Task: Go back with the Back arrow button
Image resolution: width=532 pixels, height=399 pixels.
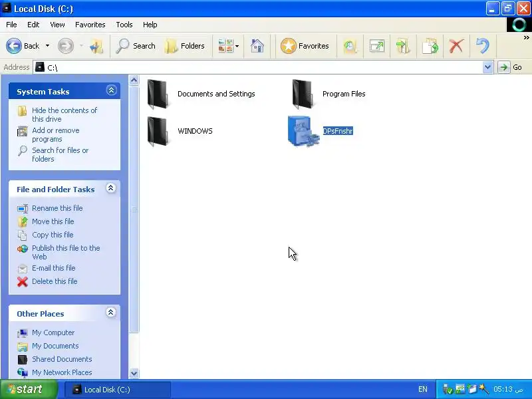Action: [x=23, y=46]
